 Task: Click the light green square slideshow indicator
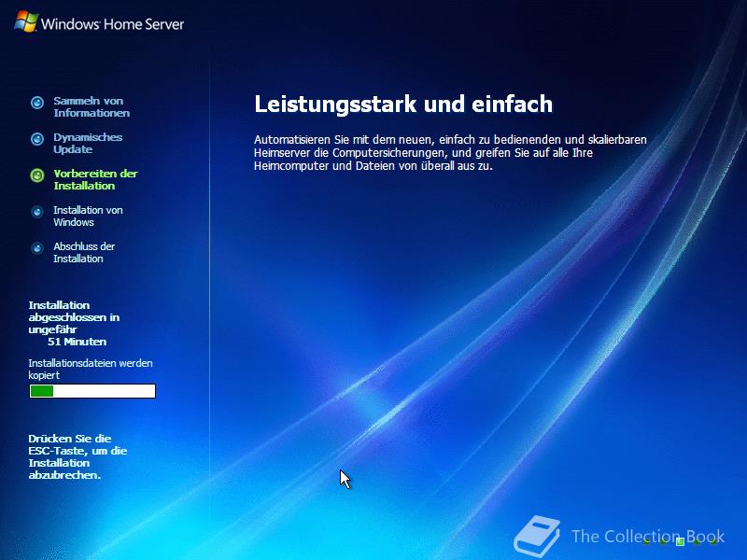pos(681,541)
